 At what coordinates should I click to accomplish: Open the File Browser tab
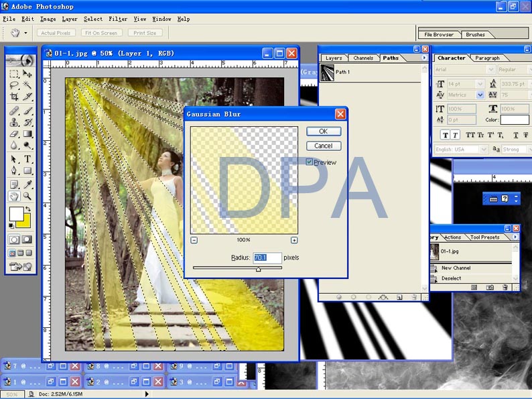pyautogui.click(x=439, y=35)
